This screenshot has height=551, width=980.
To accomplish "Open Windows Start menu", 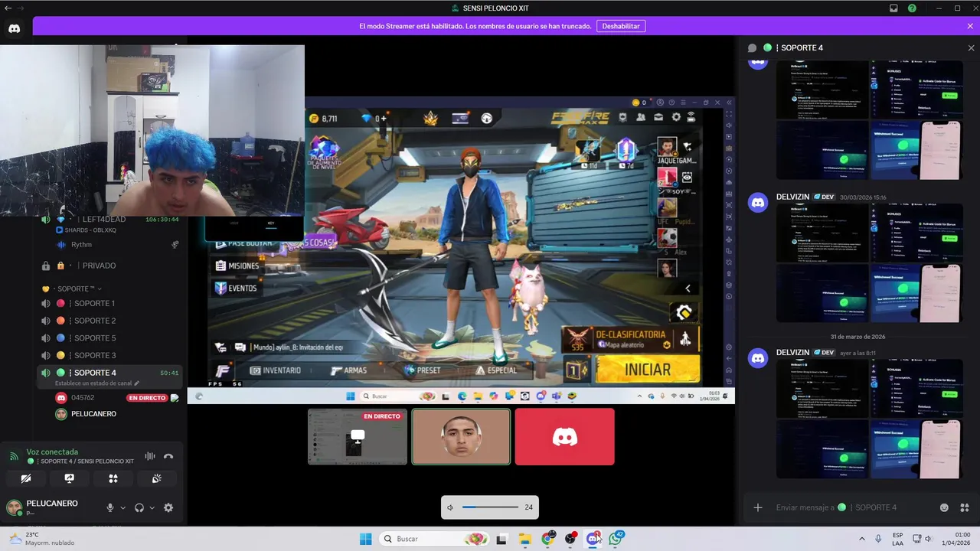I will (x=366, y=539).
